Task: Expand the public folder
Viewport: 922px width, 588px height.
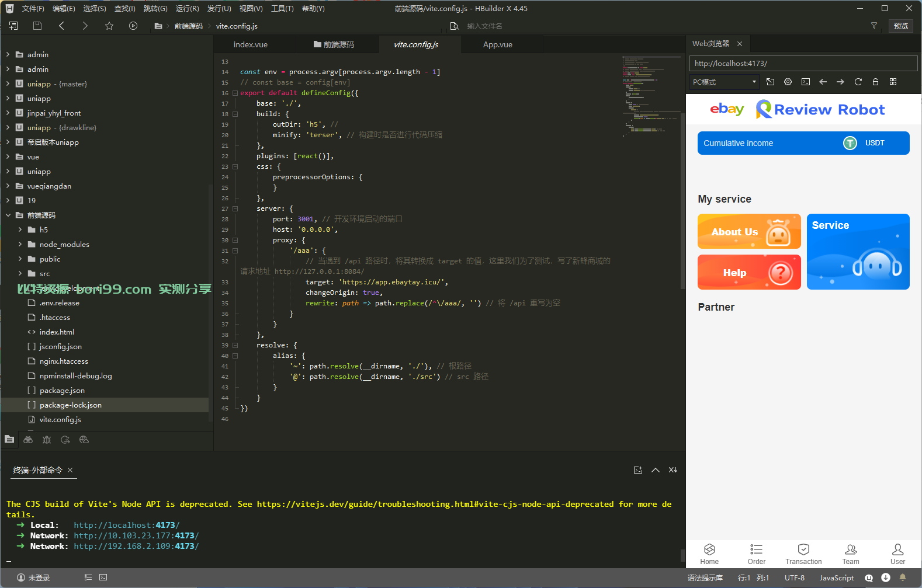Action: point(20,259)
